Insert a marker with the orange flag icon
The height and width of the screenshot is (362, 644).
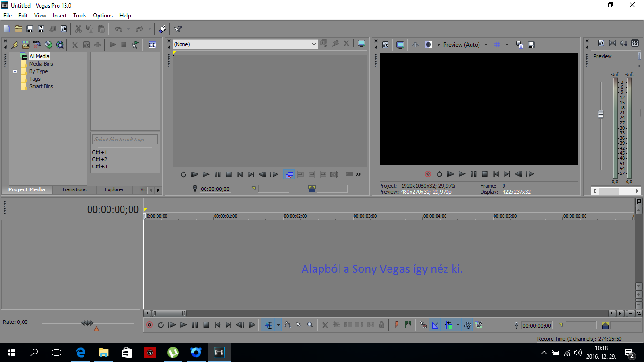tap(396, 325)
